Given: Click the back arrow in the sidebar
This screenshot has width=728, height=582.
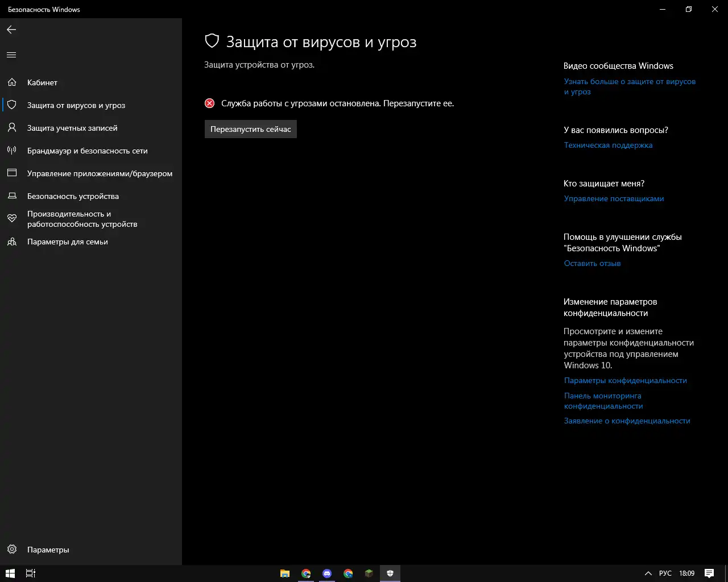Looking at the screenshot, I should click(11, 30).
